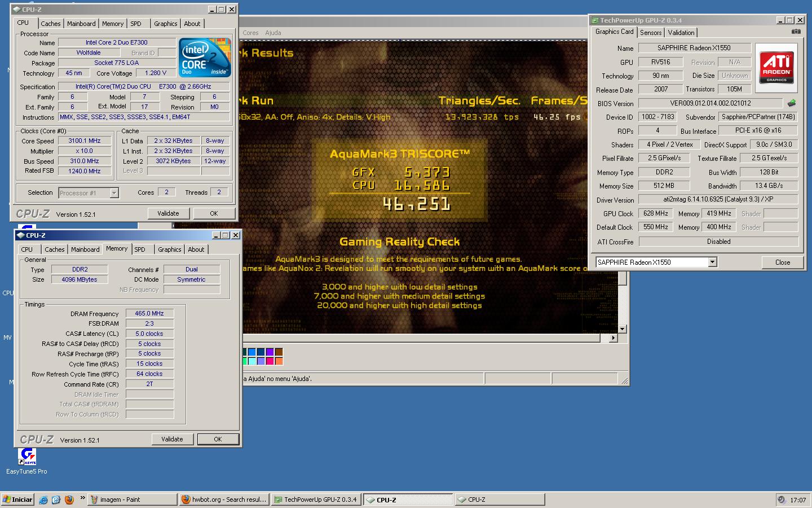Click the ATI Radeon logo in GPU-Z

776,68
